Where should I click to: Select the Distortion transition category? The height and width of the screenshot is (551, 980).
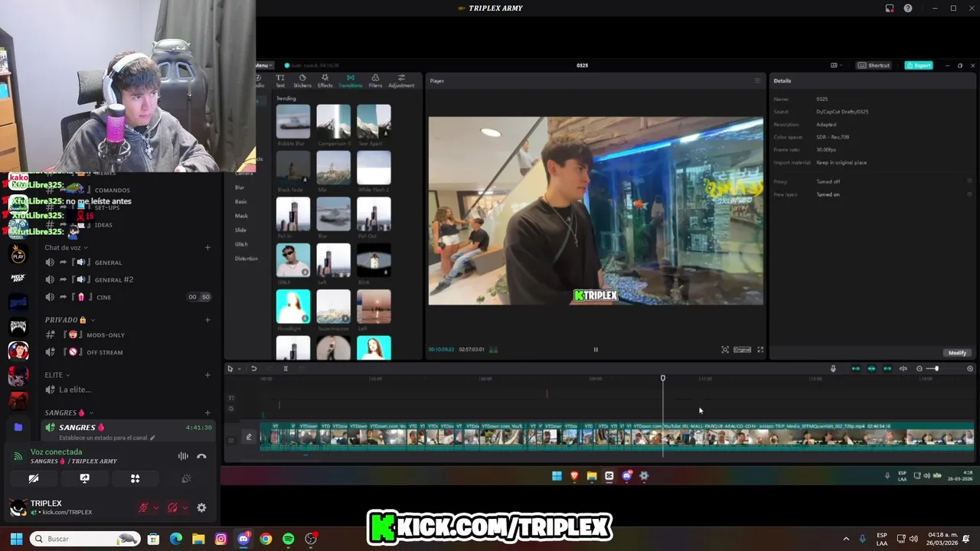pos(246,259)
